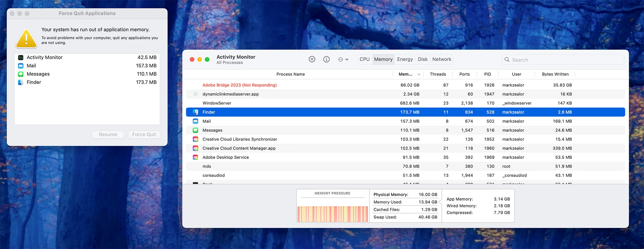Select Adobe Bridge 2023 (Not Responding) row
The image size is (644, 249).
tap(405, 85)
